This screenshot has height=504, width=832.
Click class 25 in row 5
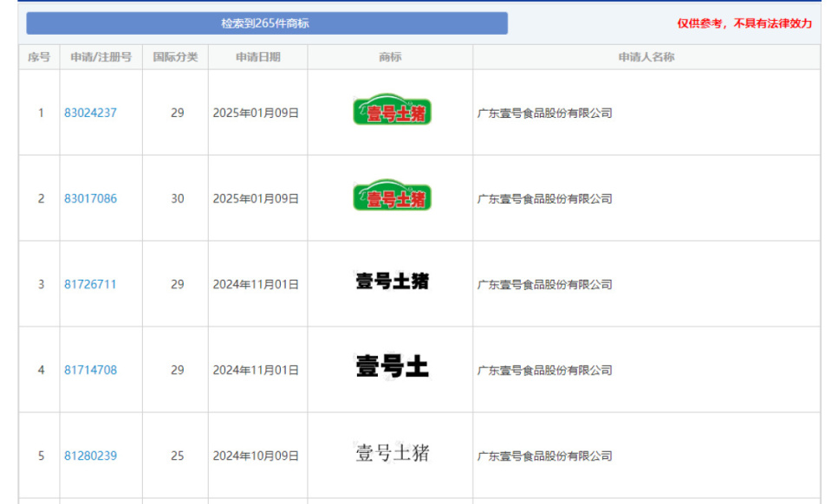coord(177,456)
